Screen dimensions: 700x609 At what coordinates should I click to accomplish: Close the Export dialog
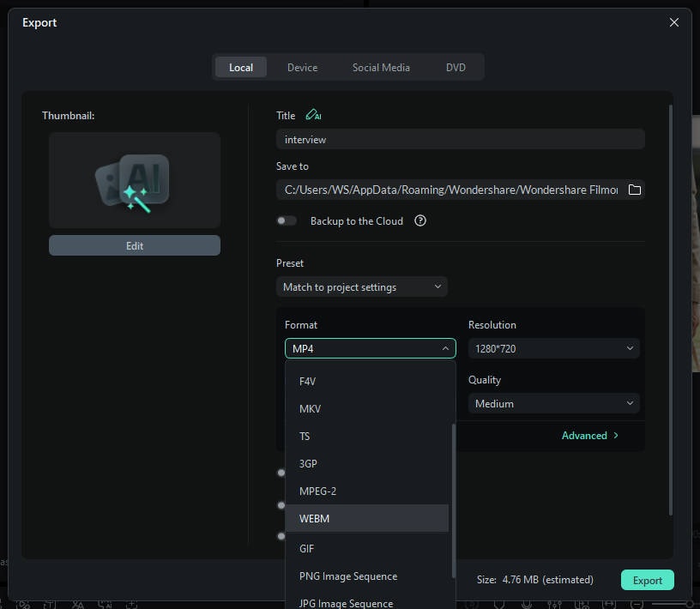[x=673, y=22]
